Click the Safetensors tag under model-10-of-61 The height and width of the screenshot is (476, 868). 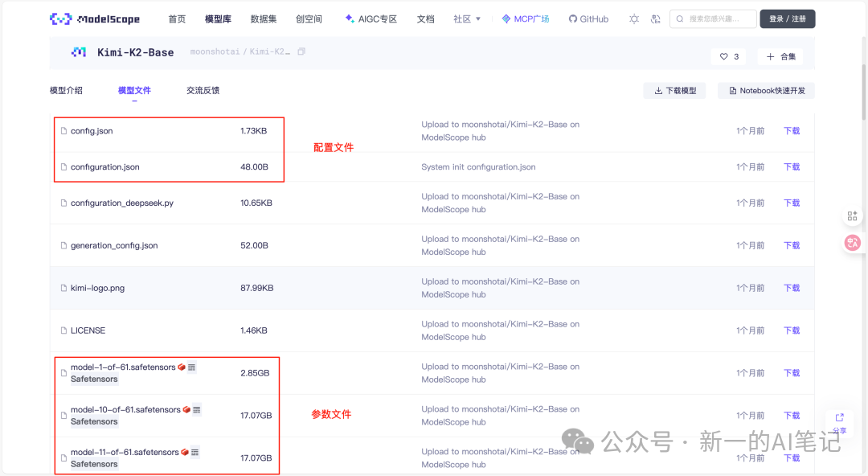tap(94, 421)
